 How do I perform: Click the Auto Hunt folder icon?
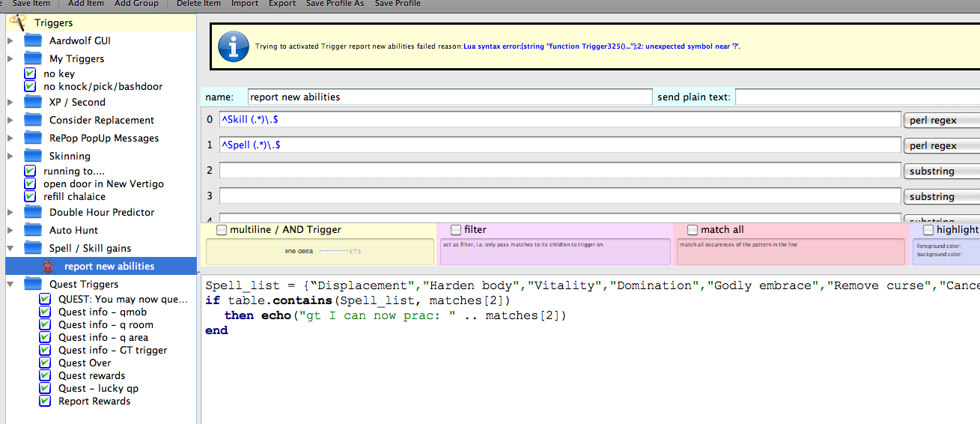pyautogui.click(x=33, y=230)
